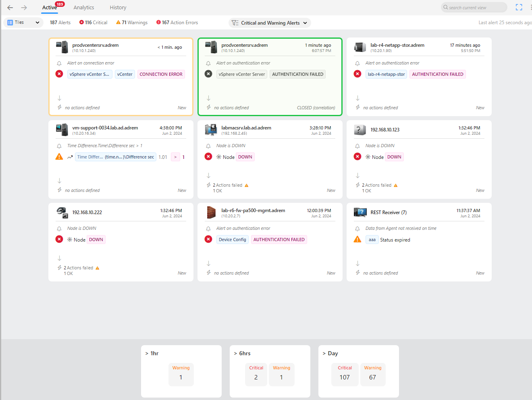Screen dimensions: 532x400
Task: Filter by 167 Action Errors
Action: pyautogui.click(x=177, y=23)
